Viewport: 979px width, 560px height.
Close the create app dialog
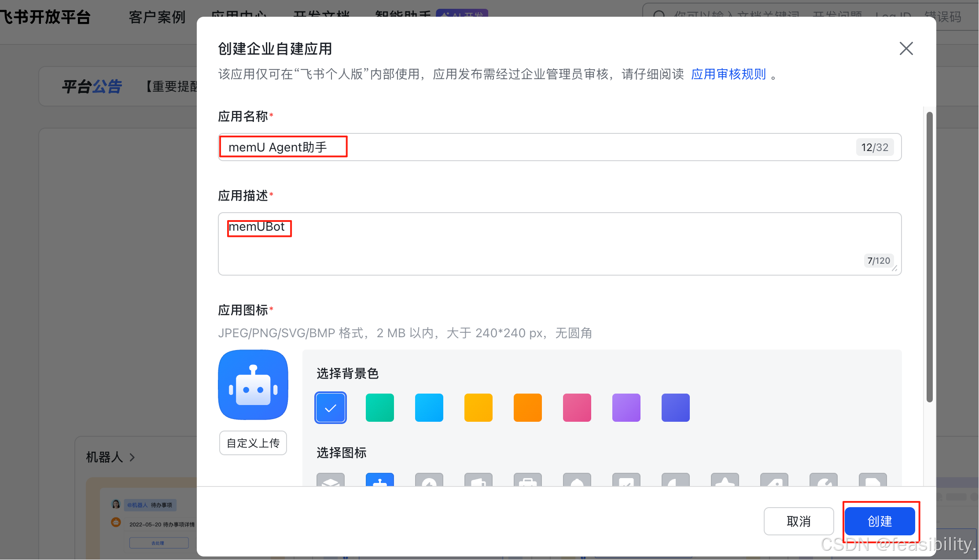pos(906,48)
